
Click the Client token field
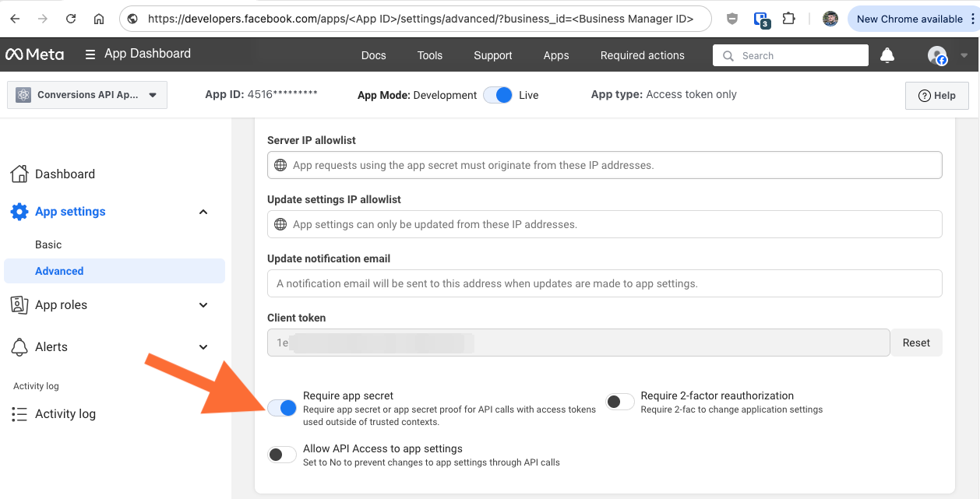(578, 343)
